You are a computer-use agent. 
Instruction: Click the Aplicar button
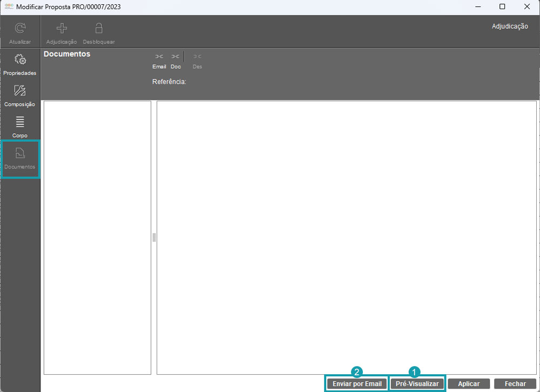pos(469,383)
